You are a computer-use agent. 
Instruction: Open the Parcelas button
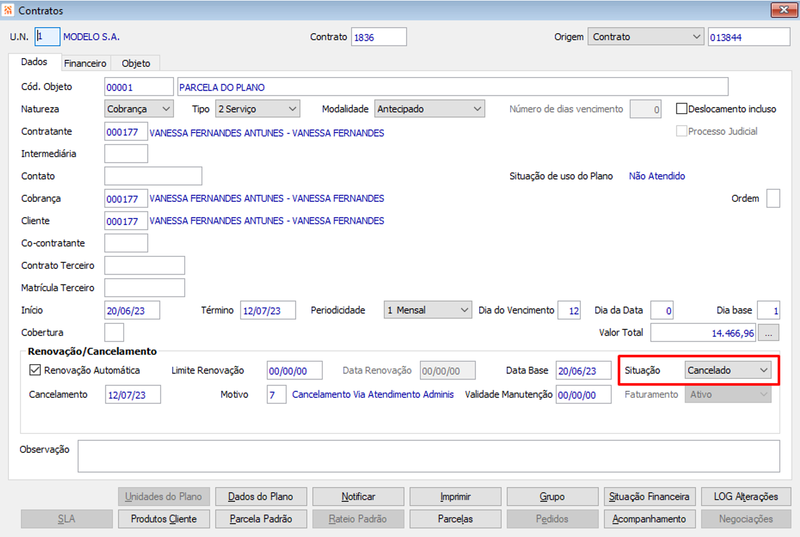click(455, 519)
